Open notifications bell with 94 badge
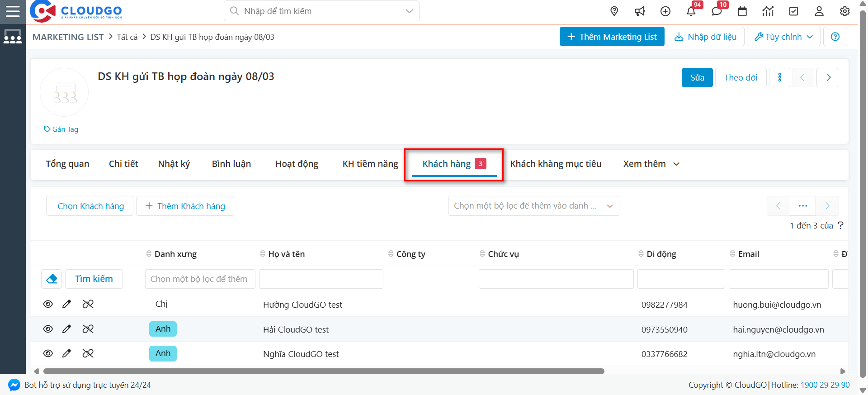 pyautogui.click(x=691, y=11)
